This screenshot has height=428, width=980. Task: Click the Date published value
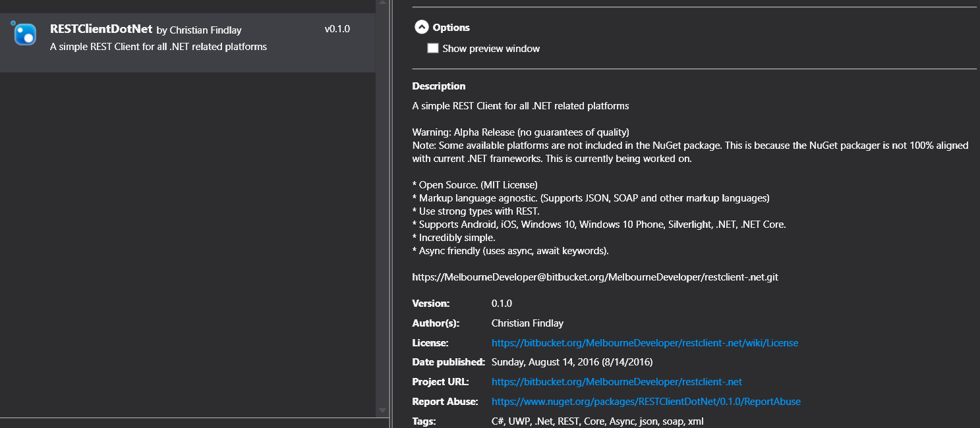tap(572, 362)
